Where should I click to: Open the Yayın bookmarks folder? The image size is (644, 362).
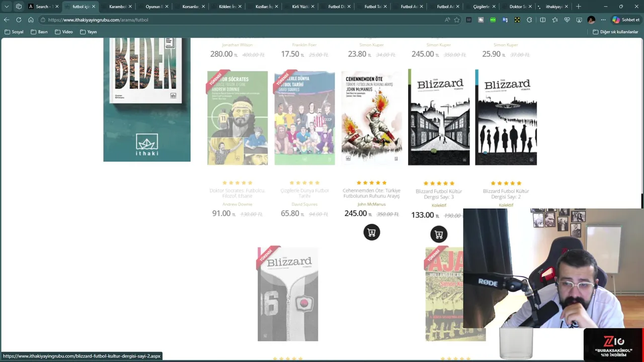[x=88, y=32]
